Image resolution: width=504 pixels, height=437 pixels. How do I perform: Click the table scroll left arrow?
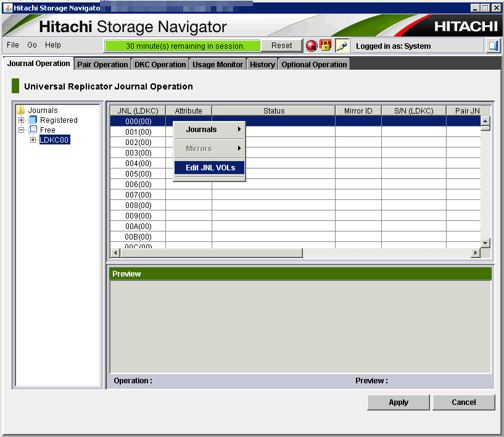coord(115,253)
